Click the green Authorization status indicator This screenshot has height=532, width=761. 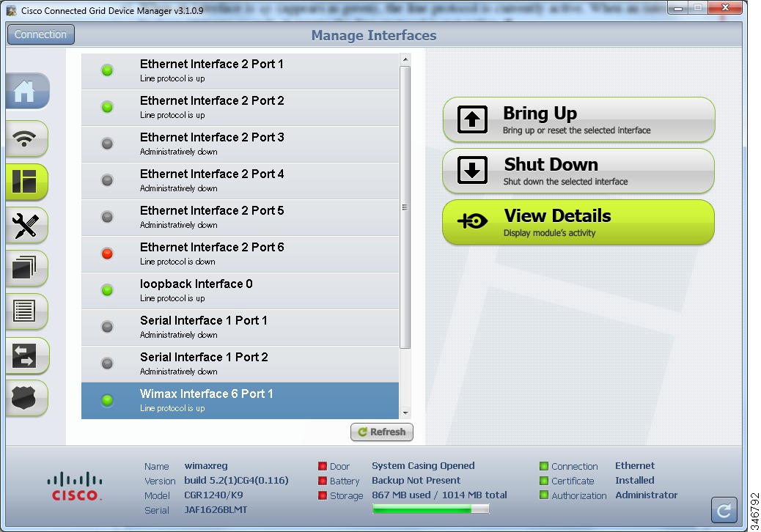point(543,495)
